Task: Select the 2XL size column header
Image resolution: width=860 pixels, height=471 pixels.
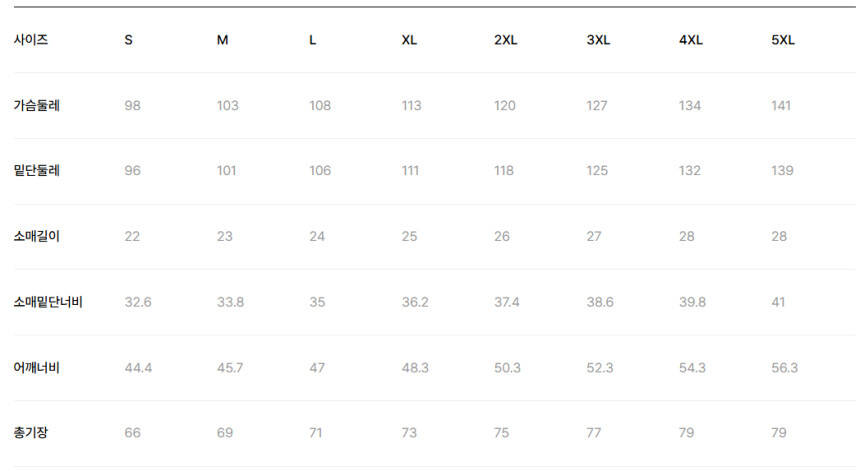Action: (x=505, y=41)
